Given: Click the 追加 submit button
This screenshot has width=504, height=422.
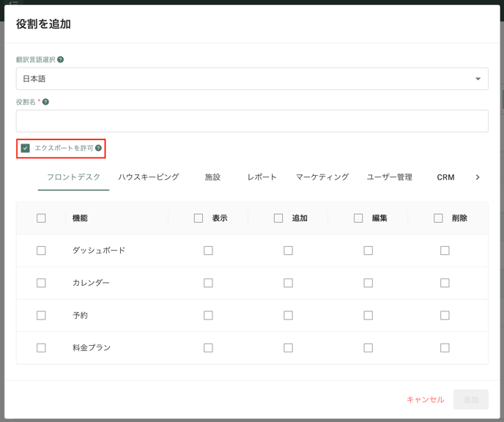Looking at the screenshot, I should point(470,399).
